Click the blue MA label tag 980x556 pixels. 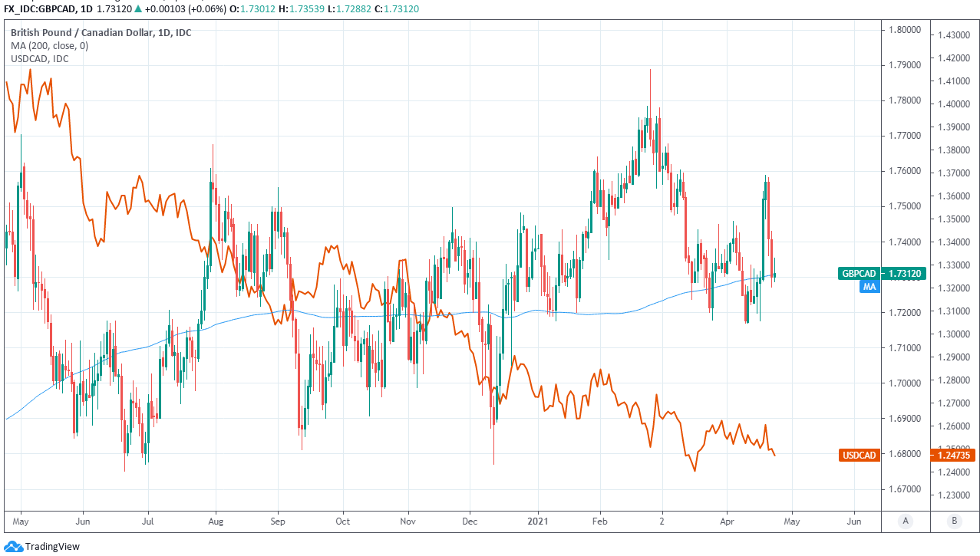coord(869,287)
